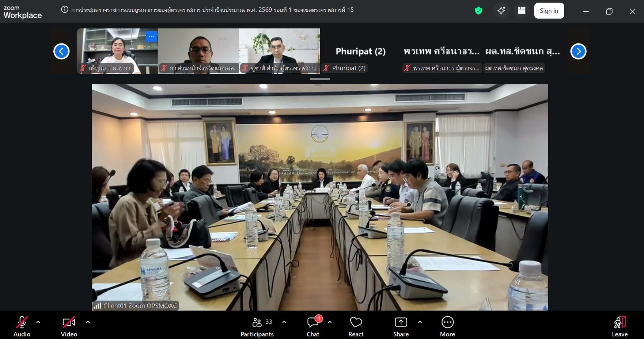Screen dimensions: 644x339
Task: Expand audio settings chevron
Action: (38, 322)
